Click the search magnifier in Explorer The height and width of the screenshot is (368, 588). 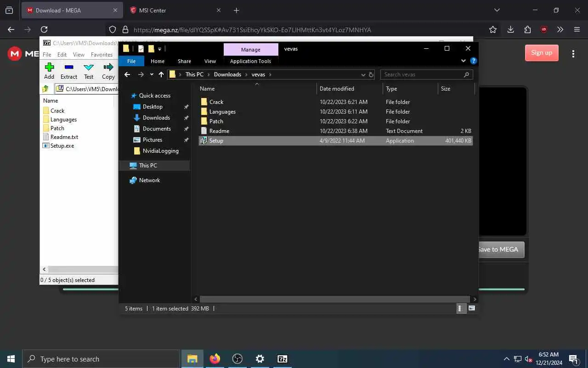466,75
